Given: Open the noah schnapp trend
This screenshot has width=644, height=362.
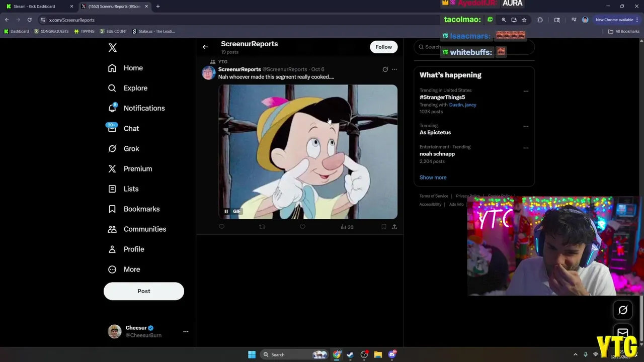Looking at the screenshot, I should click(x=437, y=154).
